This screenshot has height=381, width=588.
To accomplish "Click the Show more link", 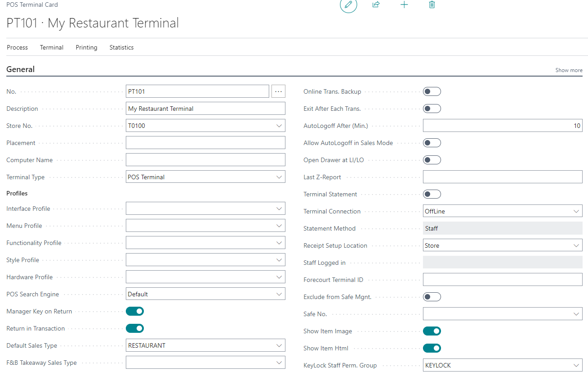I will click(x=569, y=70).
